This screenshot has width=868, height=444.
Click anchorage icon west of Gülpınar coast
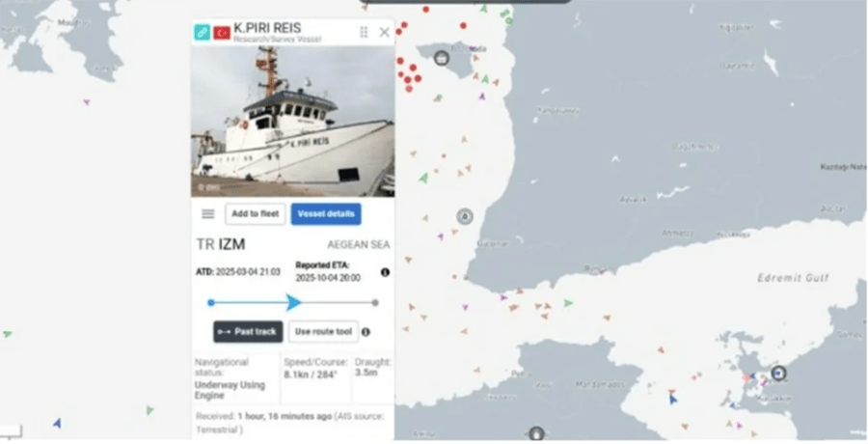pyautogui.click(x=465, y=216)
